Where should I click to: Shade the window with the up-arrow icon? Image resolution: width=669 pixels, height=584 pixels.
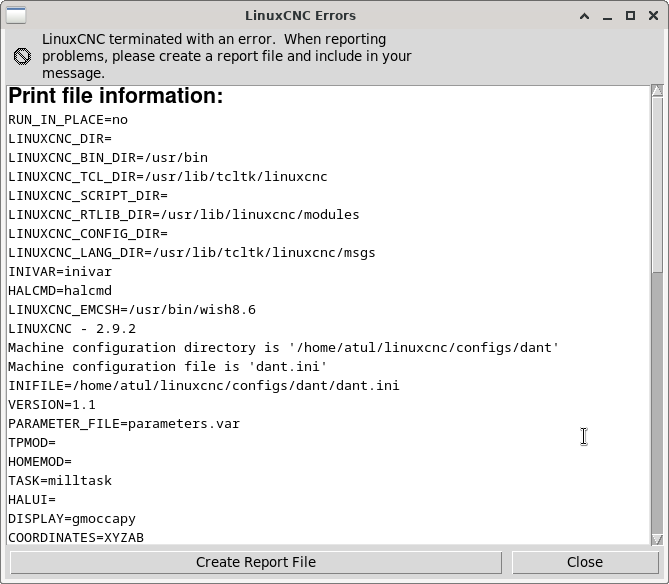[x=585, y=16]
